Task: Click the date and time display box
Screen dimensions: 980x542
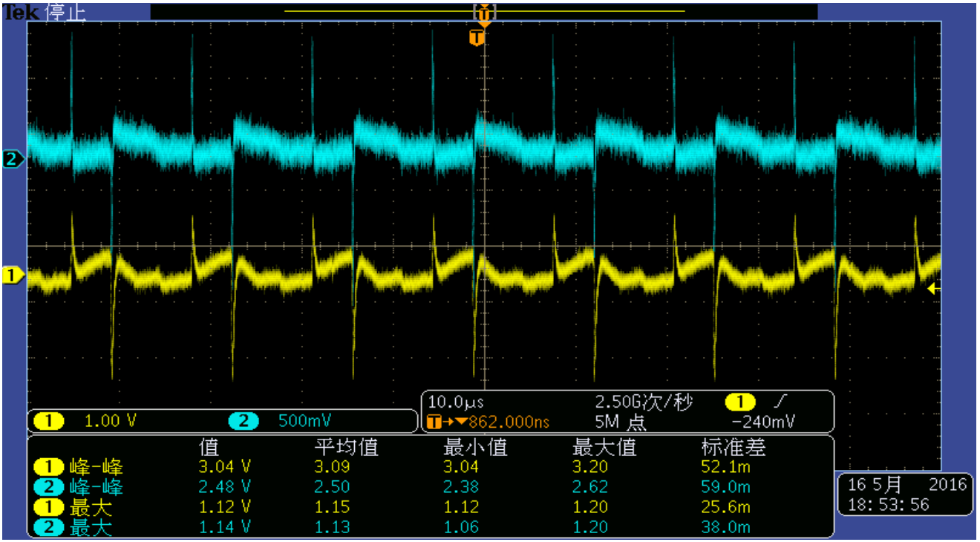Action: point(904,494)
